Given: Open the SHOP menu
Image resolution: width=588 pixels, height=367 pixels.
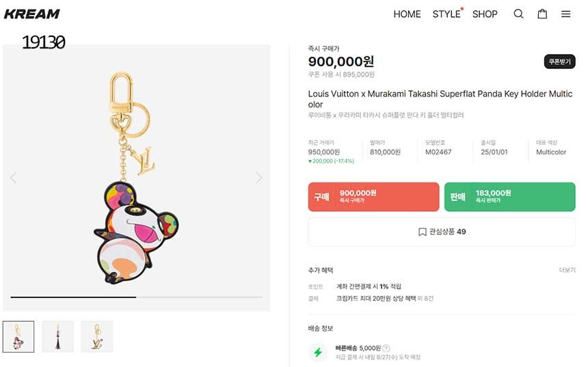Looking at the screenshot, I should [x=485, y=14].
